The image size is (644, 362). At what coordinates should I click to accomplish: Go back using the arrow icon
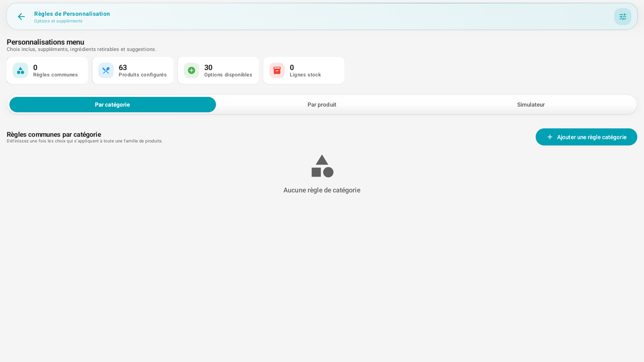[x=21, y=16]
